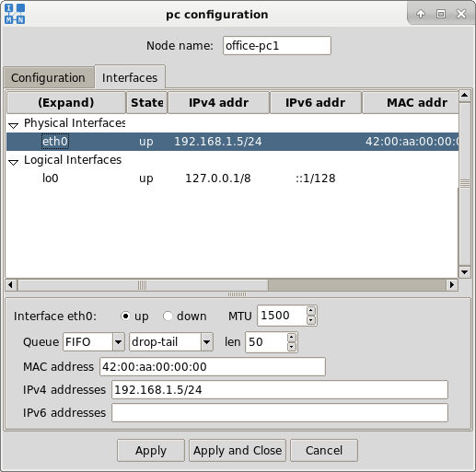Click the IMUNES app icon in title bar

pos(15,14)
